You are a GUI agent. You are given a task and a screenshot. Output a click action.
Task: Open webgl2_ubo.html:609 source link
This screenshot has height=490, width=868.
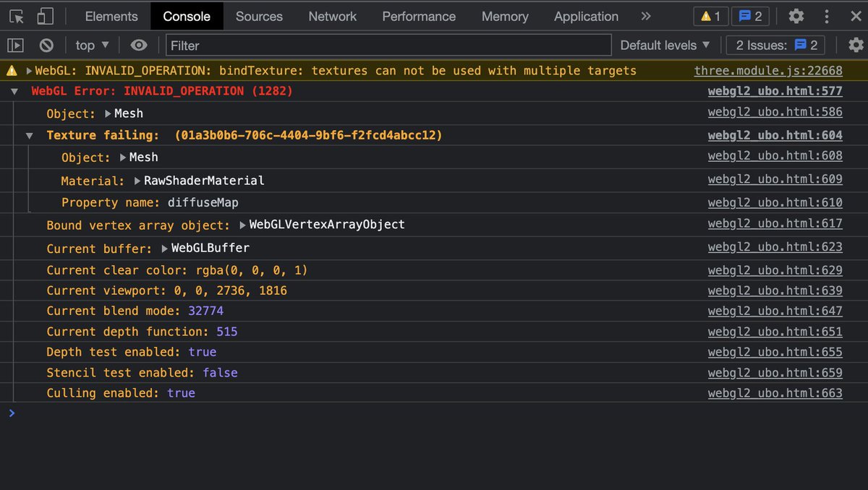[x=775, y=179]
